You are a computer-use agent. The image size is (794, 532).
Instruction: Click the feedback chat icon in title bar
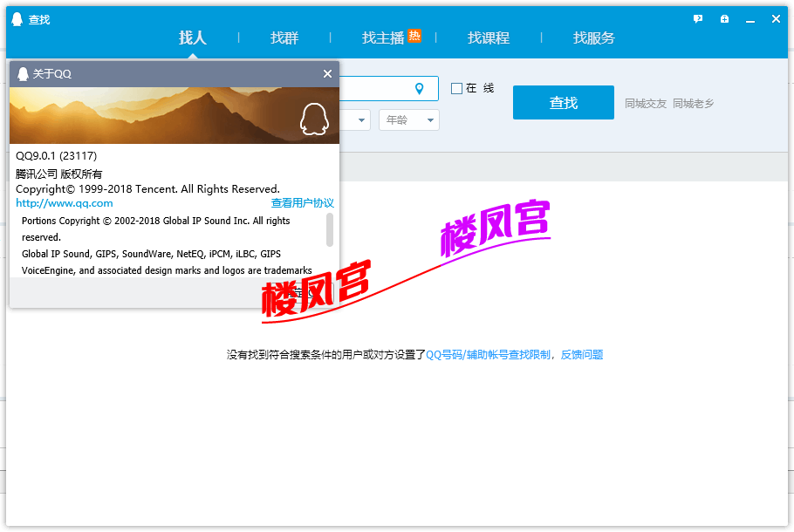point(698,19)
